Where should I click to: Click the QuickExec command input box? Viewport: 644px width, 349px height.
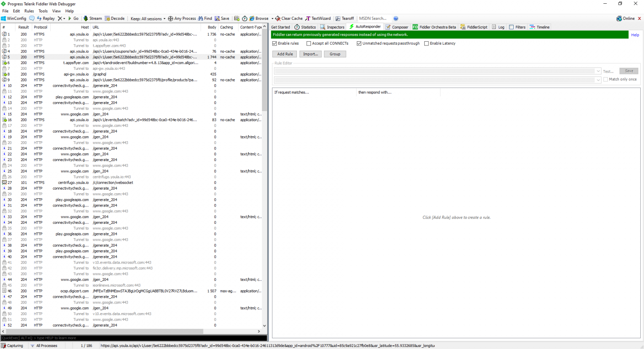click(134, 338)
